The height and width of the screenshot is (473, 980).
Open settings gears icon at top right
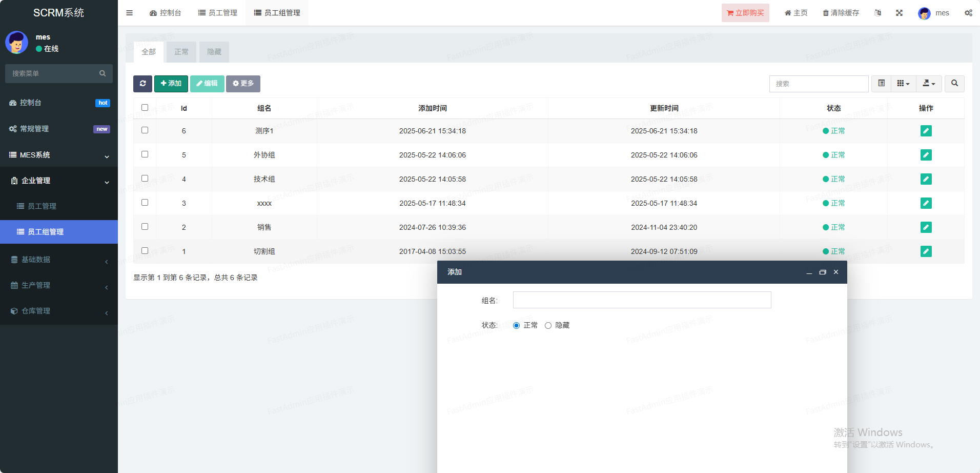click(x=968, y=13)
